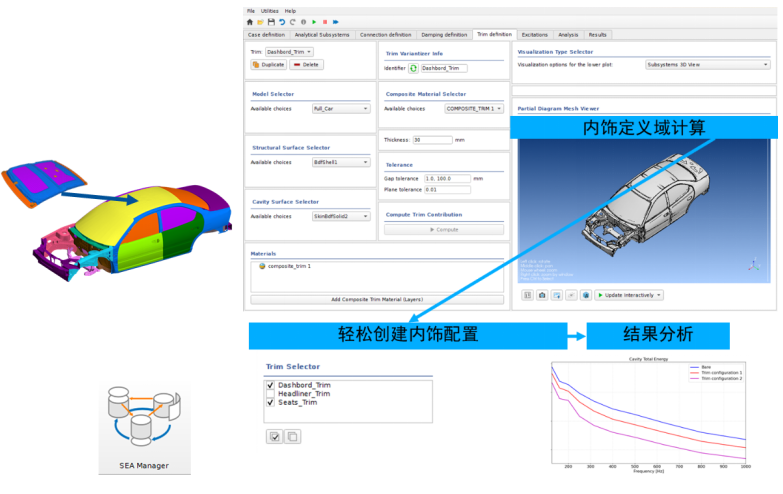Screen dimensions: 783x494
Task: Click Trim configuration 2 legend entry
Action: tap(716, 379)
